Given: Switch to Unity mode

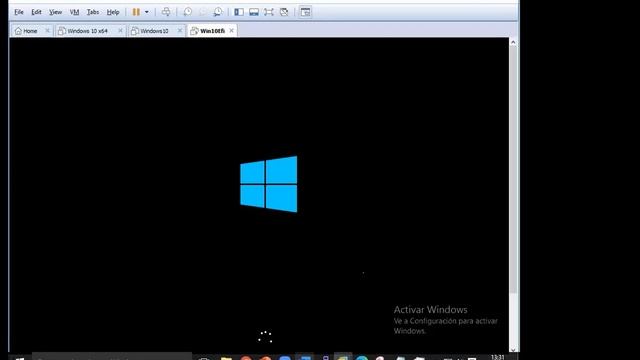Looking at the screenshot, I should (x=284, y=12).
